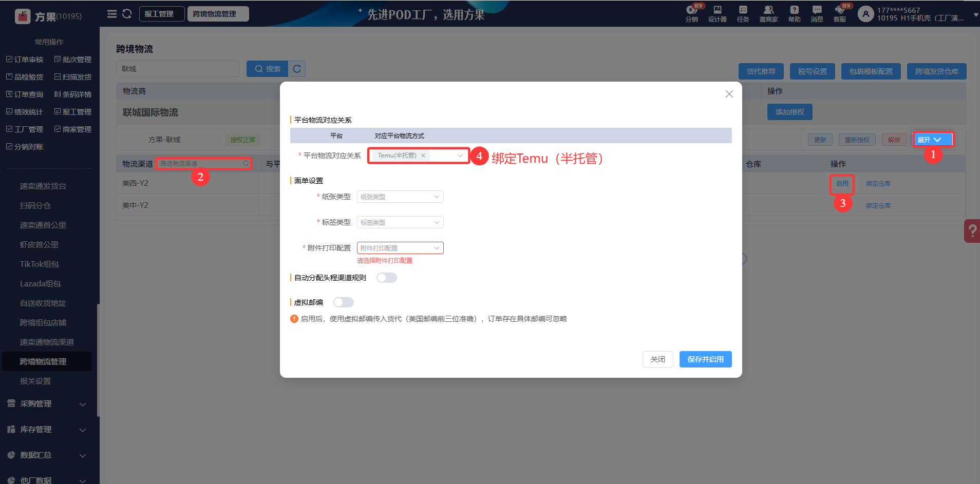Screen dimensions: 980x484
Task: Open 分销对账 shortcut in sidebar
Action: 25,147
